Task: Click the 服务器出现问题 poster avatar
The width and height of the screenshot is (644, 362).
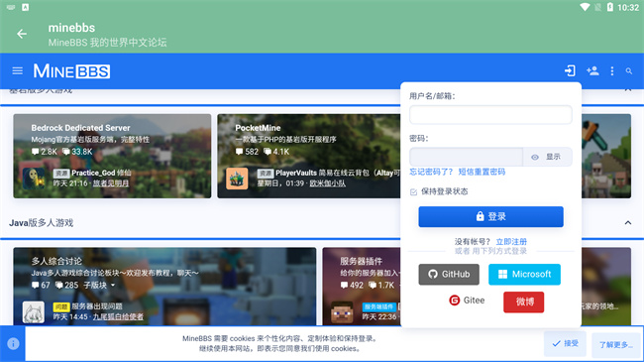Action: (34, 312)
